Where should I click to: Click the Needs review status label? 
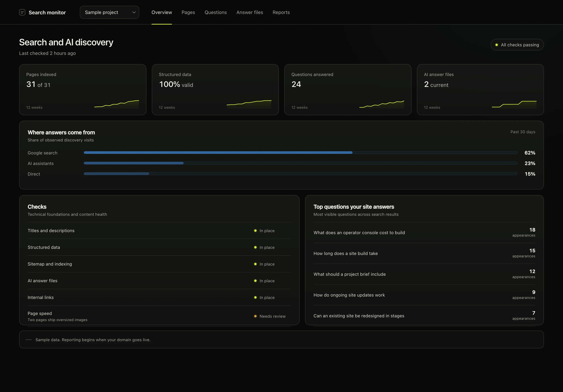coord(272,316)
